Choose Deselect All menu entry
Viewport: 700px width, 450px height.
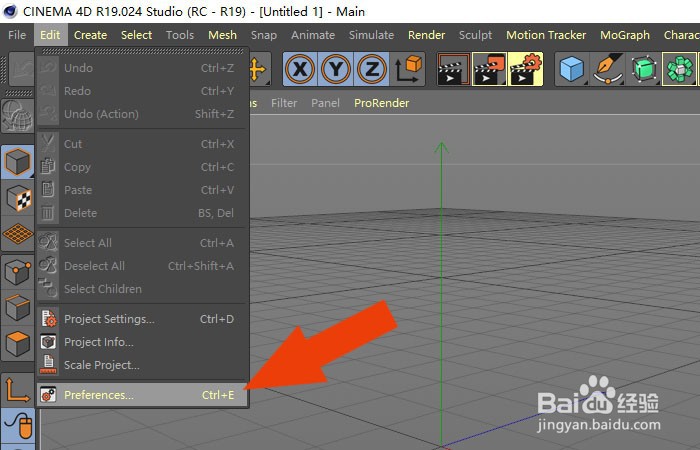pyautogui.click(x=142, y=266)
